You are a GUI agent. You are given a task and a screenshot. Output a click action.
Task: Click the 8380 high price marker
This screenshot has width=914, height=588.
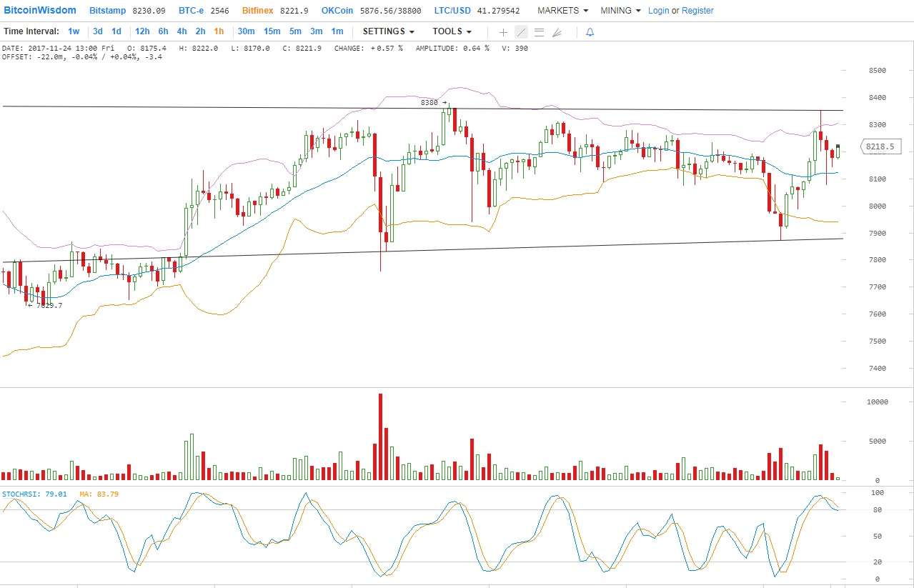tap(429, 103)
